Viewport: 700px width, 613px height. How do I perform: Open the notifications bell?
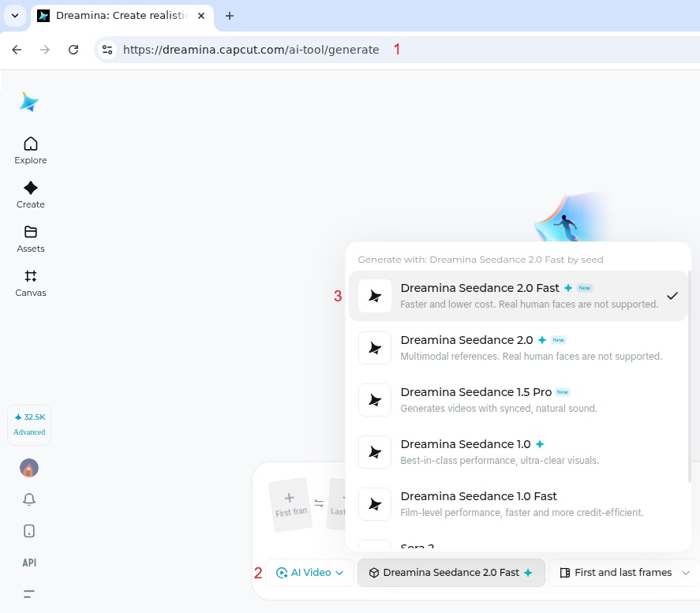[29, 499]
